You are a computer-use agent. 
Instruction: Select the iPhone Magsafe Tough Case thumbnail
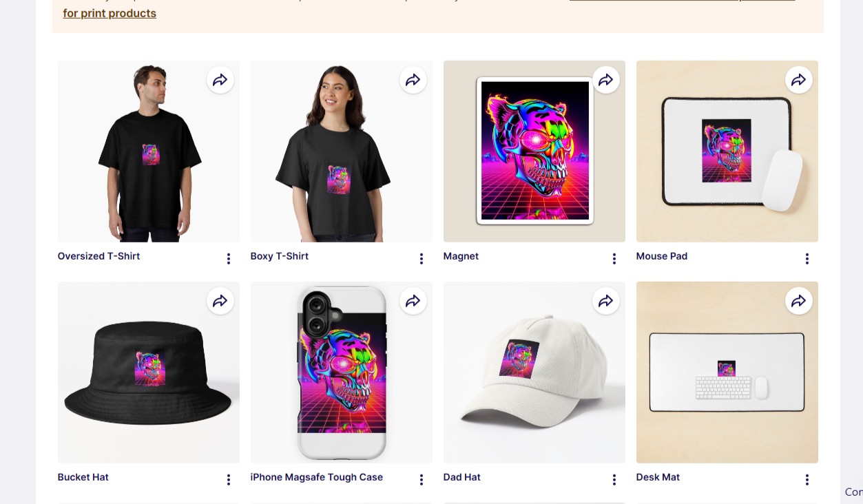click(x=342, y=372)
